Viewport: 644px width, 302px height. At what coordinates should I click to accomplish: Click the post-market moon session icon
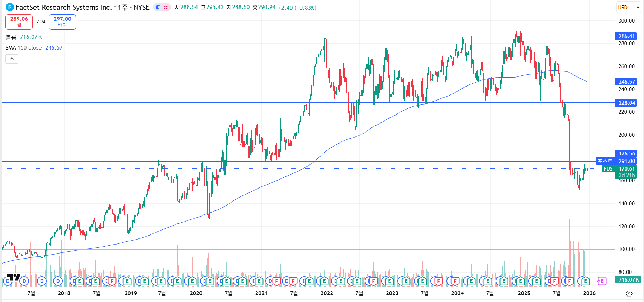point(158,7)
